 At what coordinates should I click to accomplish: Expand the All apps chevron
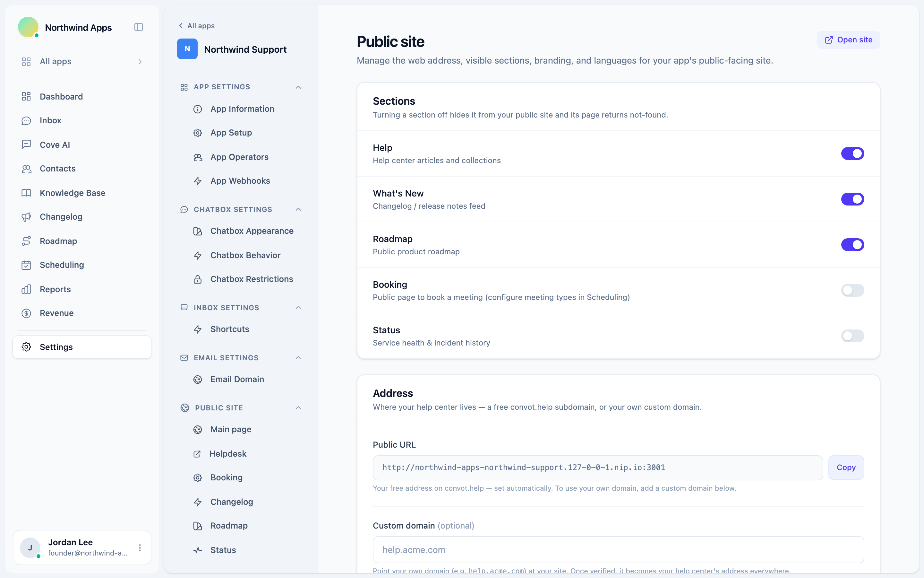(140, 62)
